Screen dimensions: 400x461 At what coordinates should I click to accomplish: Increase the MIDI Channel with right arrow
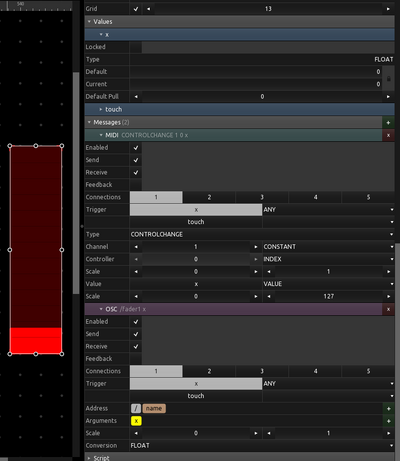(x=256, y=247)
